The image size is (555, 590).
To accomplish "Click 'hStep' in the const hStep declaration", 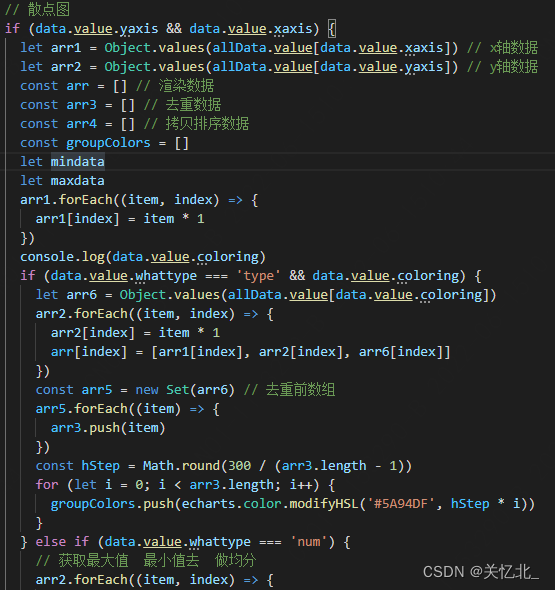I will click(x=100, y=466).
